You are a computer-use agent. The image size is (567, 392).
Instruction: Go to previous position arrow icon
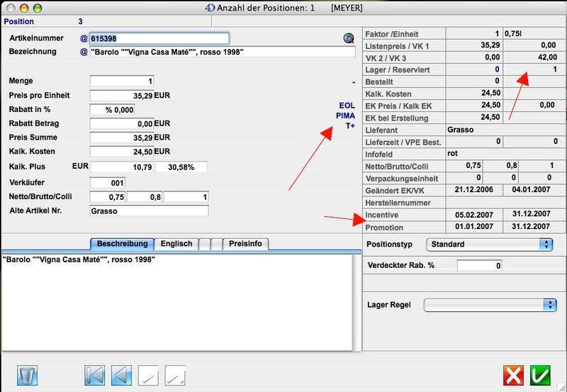(x=121, y=375)
